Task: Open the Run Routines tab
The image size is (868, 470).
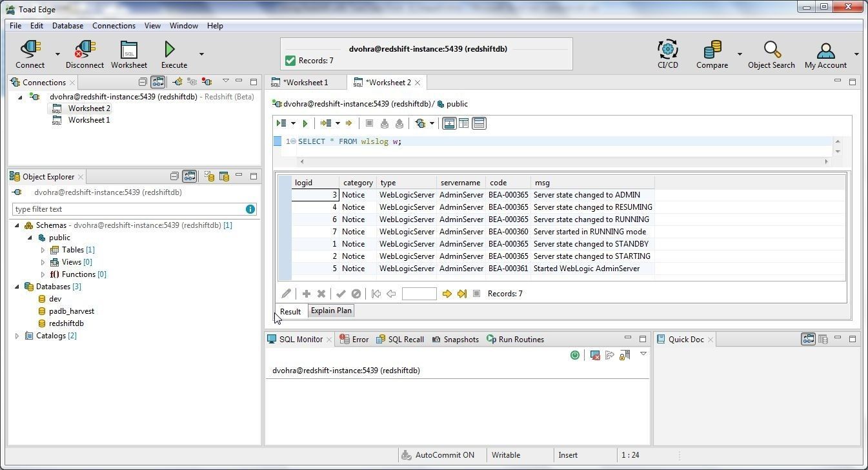Action: coord(515,340)
